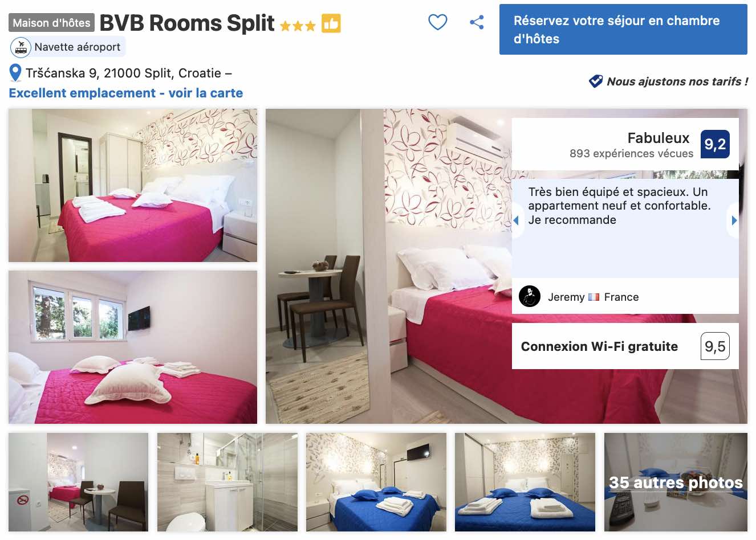Click the yellow thumbs-up preferred badge
This screenshot has width=756, height=540.
point(331,23)
